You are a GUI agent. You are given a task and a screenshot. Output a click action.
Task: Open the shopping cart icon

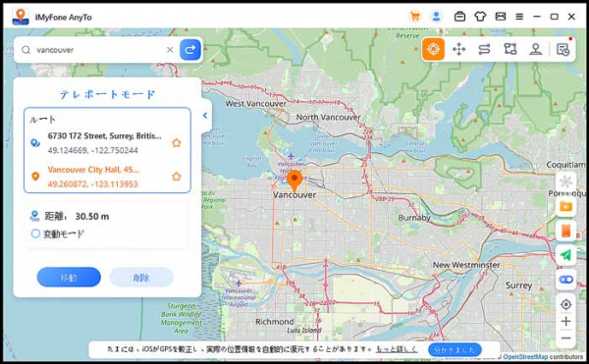click(415, 17)
